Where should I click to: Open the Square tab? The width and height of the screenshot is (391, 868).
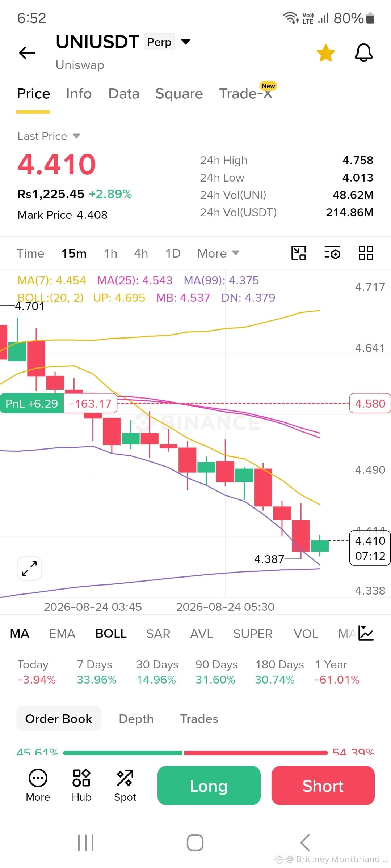coord(179,94)
